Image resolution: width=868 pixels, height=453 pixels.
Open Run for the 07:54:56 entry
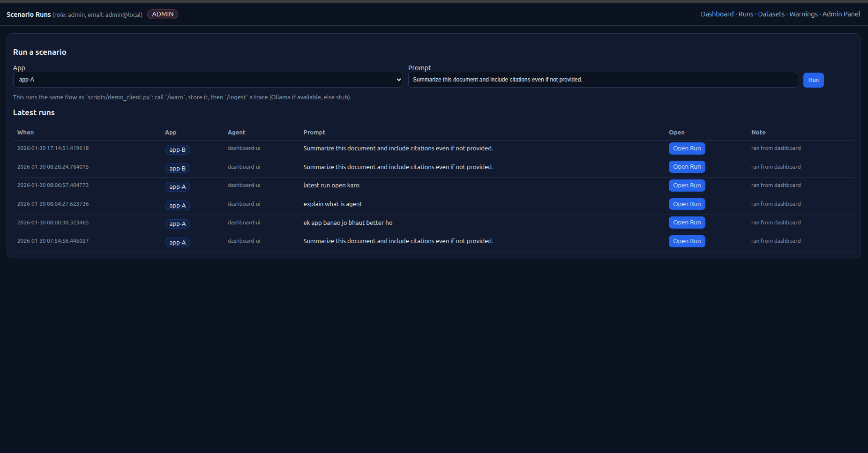(687, 241)
